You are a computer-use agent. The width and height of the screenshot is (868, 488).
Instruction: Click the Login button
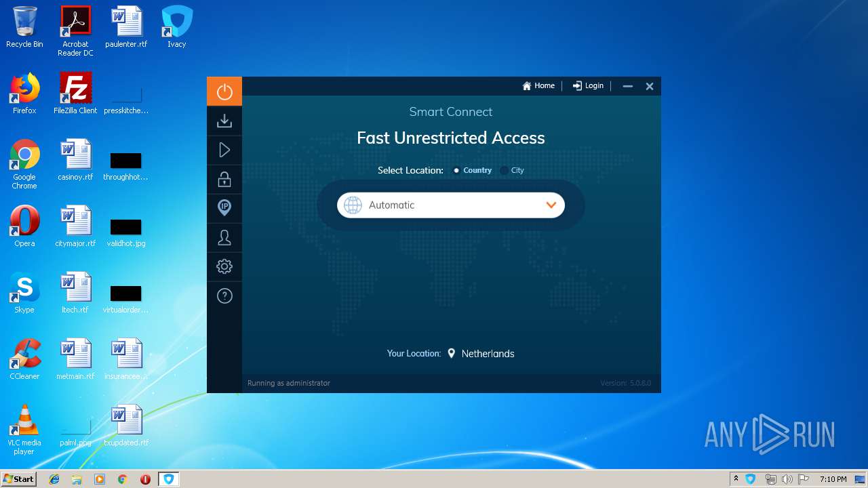coord(588,86)
